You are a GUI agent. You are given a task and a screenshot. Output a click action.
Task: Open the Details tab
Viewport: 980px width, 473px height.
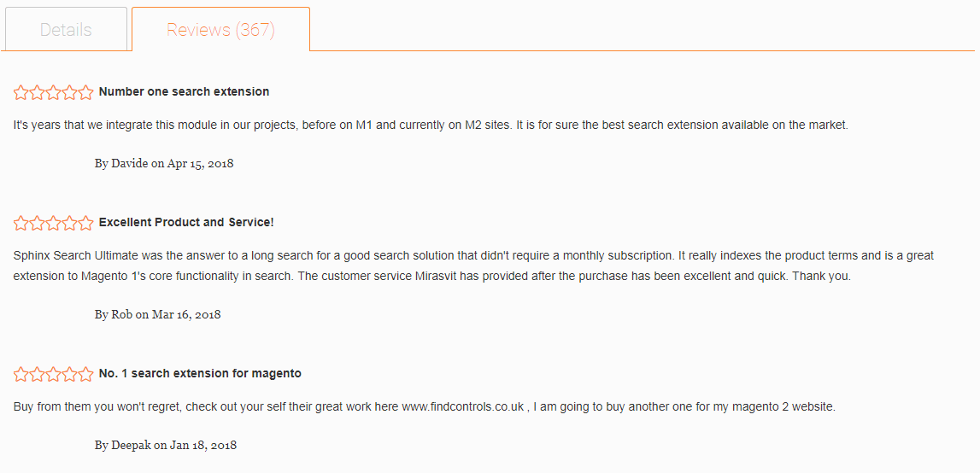66,30
